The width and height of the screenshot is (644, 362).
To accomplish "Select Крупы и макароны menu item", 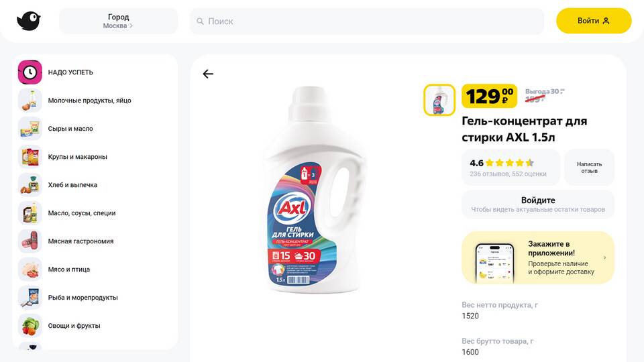I will pyautogui.click(x=77, y=157).
